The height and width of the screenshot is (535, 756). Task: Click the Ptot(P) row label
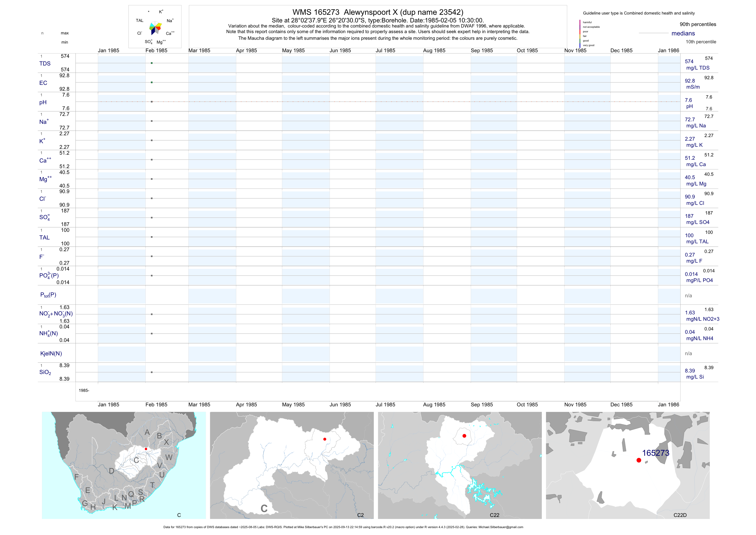[x=48, y=295]
